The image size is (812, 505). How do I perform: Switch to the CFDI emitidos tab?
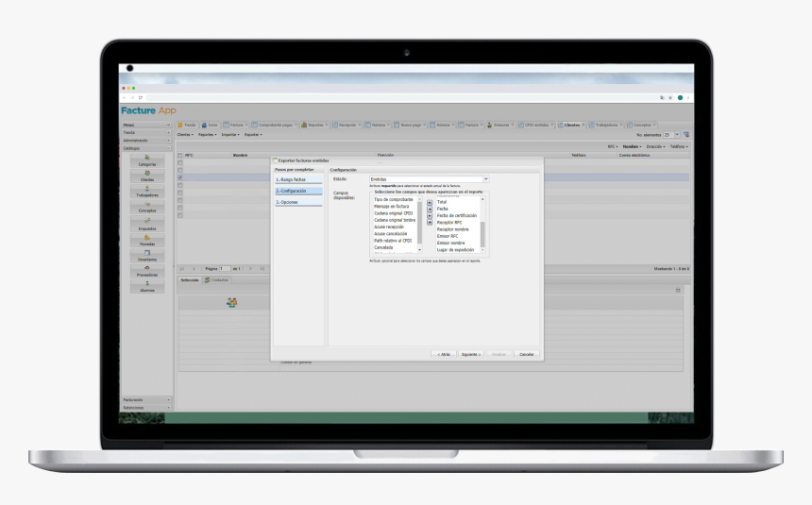coord(535,125)
